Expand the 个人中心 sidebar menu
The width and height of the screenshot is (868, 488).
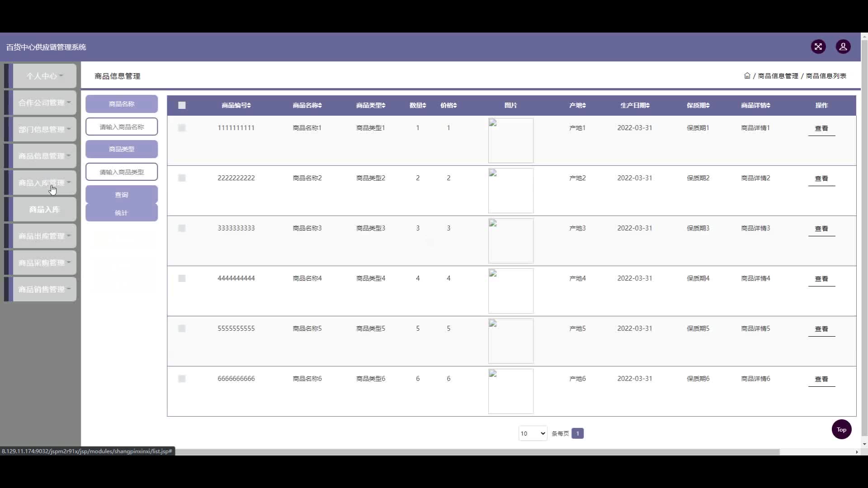click(x=44, y=76)
